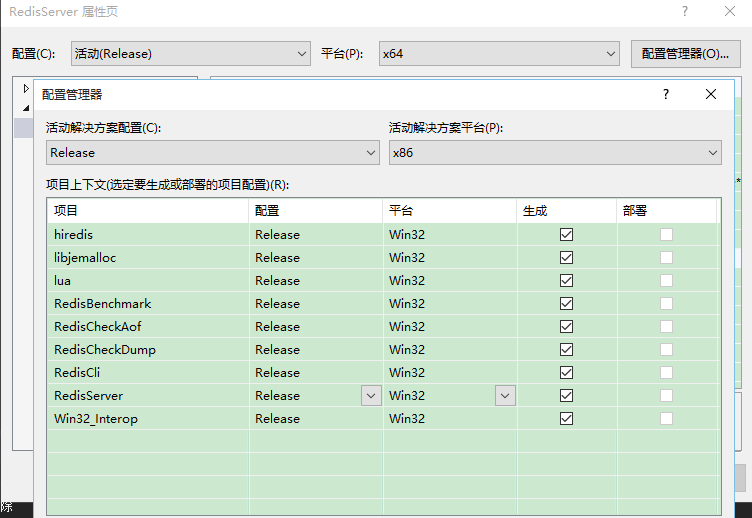Click the 配置管理器(O)... button

pos(685,54)
